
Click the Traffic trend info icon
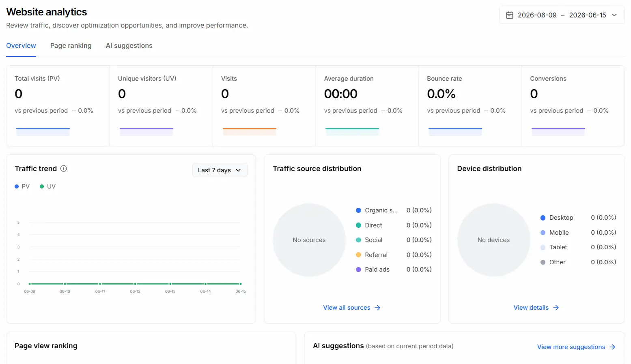64,169
